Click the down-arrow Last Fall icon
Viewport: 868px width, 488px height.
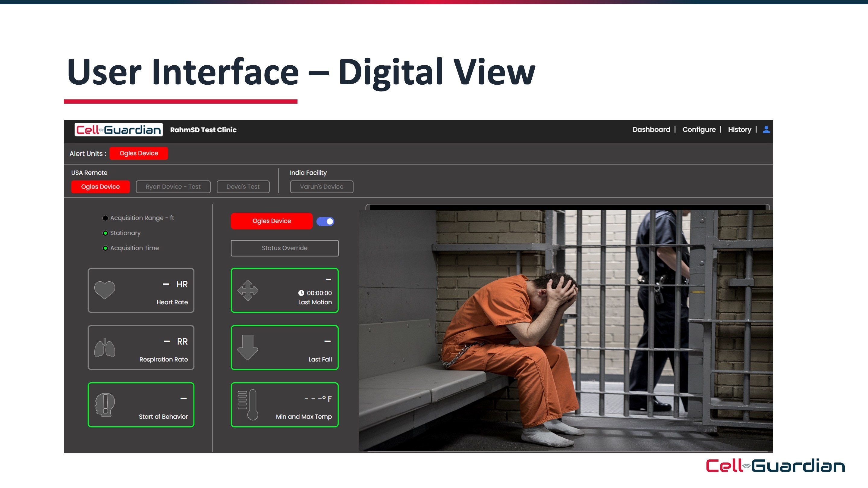coord(248,347)
